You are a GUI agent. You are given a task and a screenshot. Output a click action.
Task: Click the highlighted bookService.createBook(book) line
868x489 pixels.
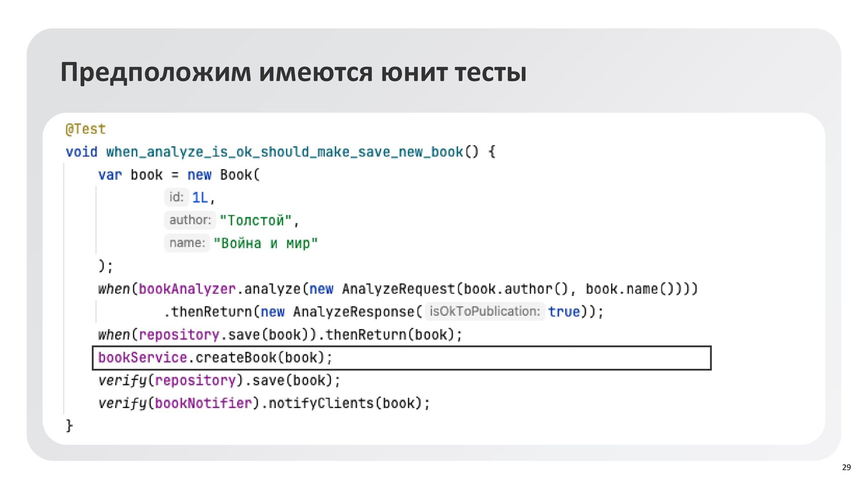click(x=215, y=358)
